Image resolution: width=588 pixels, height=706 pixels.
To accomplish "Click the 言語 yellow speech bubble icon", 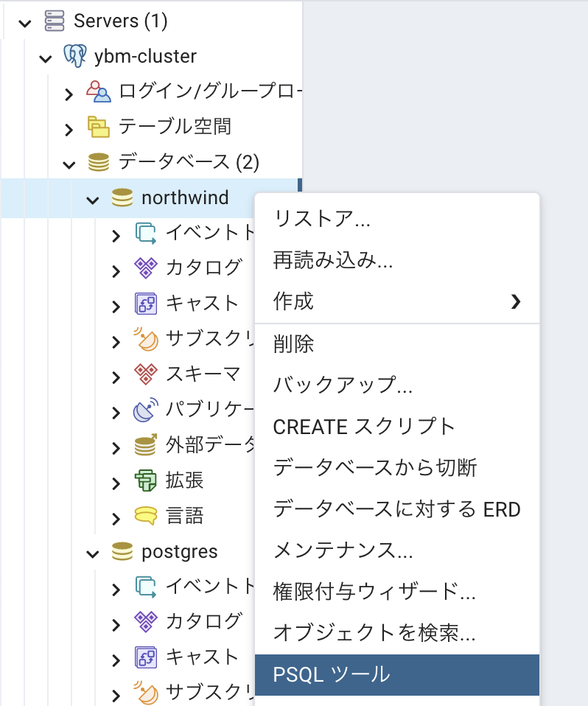I will [x=146, y=516].
